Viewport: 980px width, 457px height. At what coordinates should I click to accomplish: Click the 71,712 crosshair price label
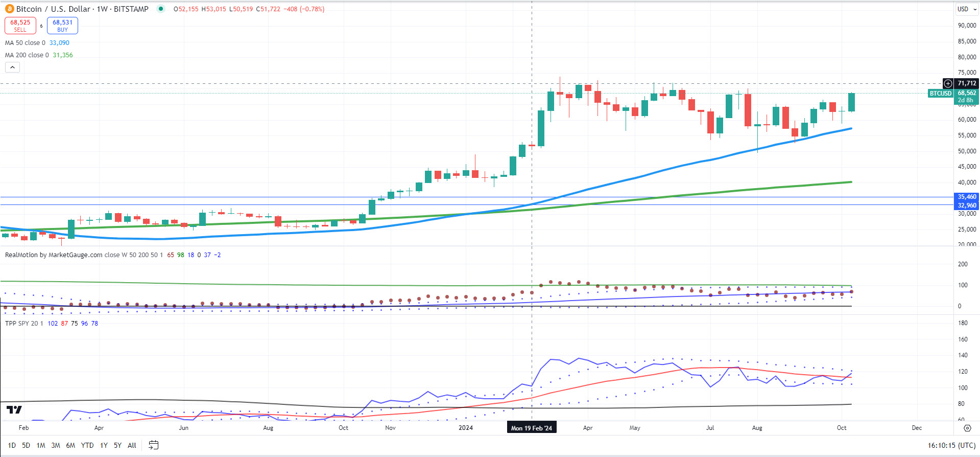(967, 83)
